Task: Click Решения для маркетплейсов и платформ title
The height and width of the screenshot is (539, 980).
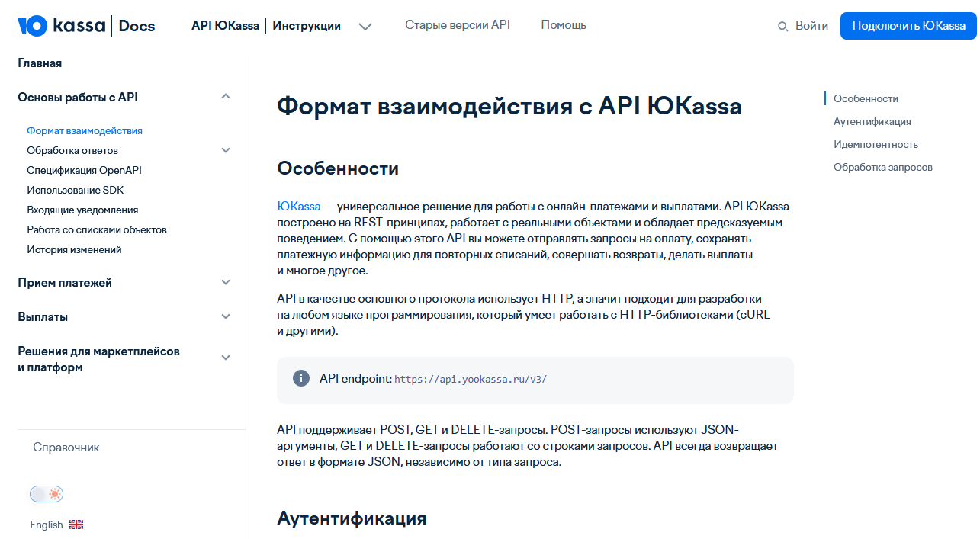Action: click(98, 359)
